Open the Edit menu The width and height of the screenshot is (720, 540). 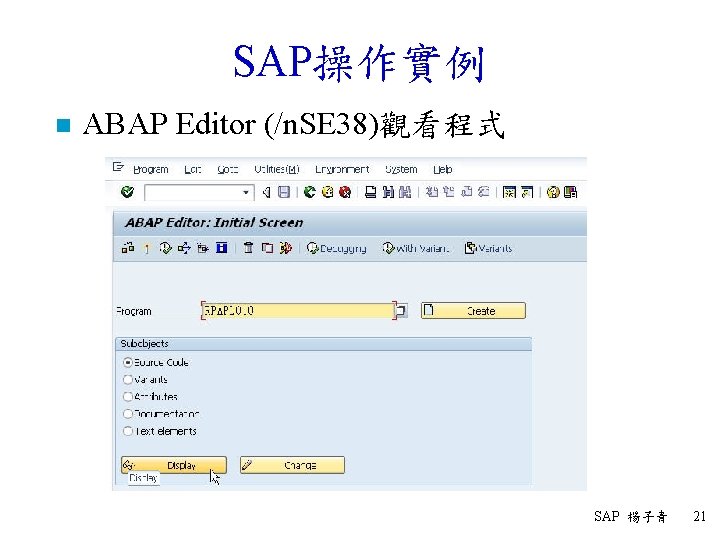pos(193,169)
